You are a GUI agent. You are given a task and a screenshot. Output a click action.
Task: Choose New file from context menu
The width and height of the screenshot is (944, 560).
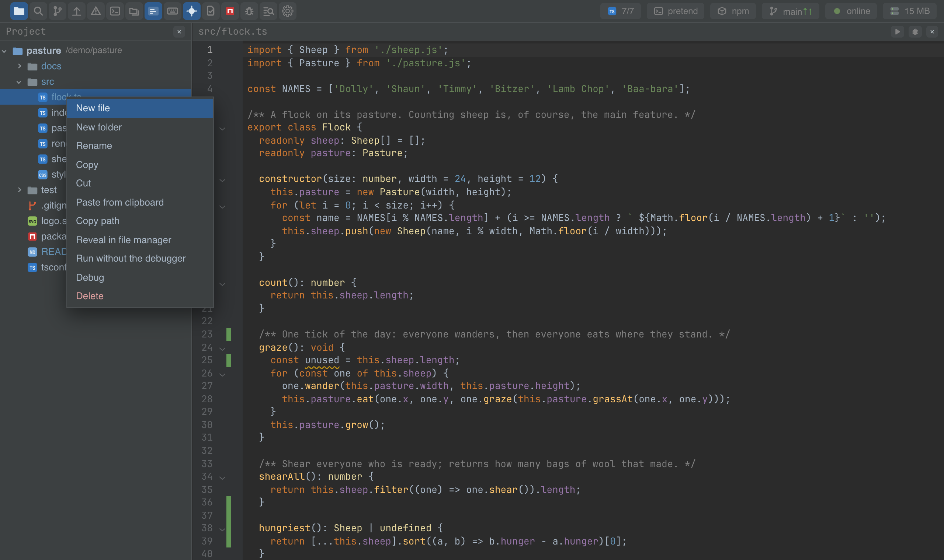(140, 108)
